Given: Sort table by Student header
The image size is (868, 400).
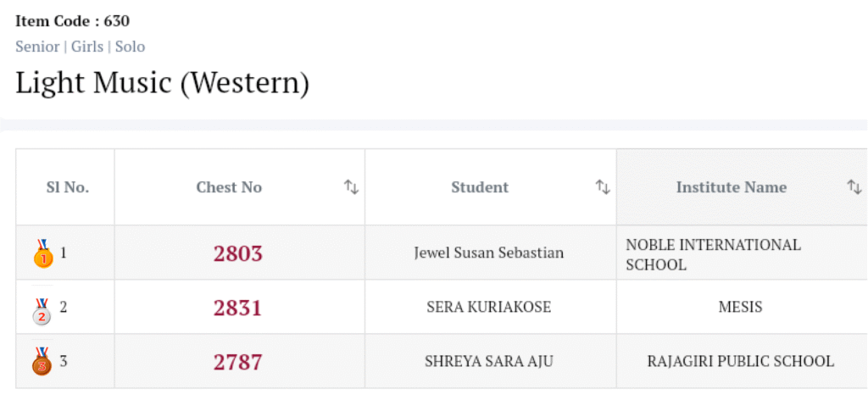Looking at the screenshot, I should pos(480,187).
